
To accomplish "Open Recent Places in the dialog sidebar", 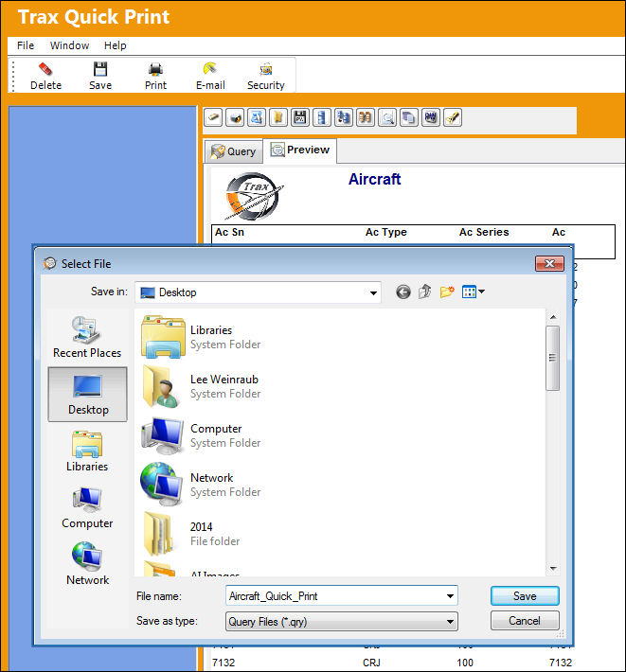I will tap(87, 337).
